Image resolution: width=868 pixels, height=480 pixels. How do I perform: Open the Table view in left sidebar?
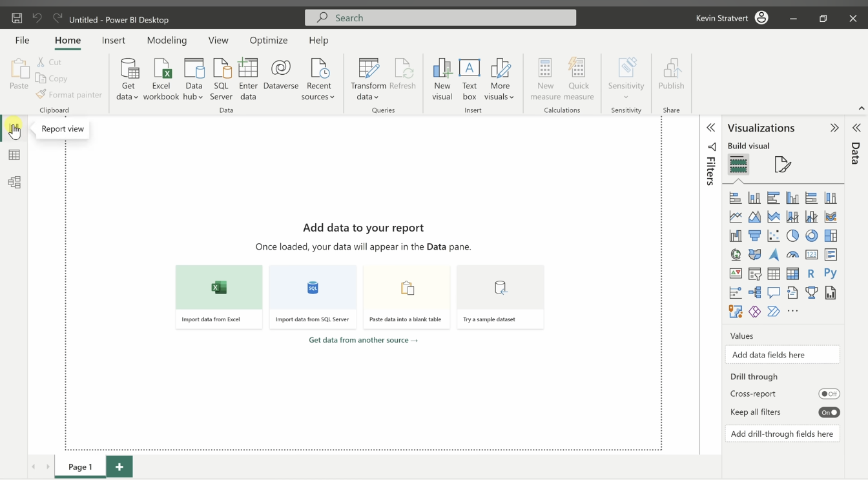tap(14, 155)
